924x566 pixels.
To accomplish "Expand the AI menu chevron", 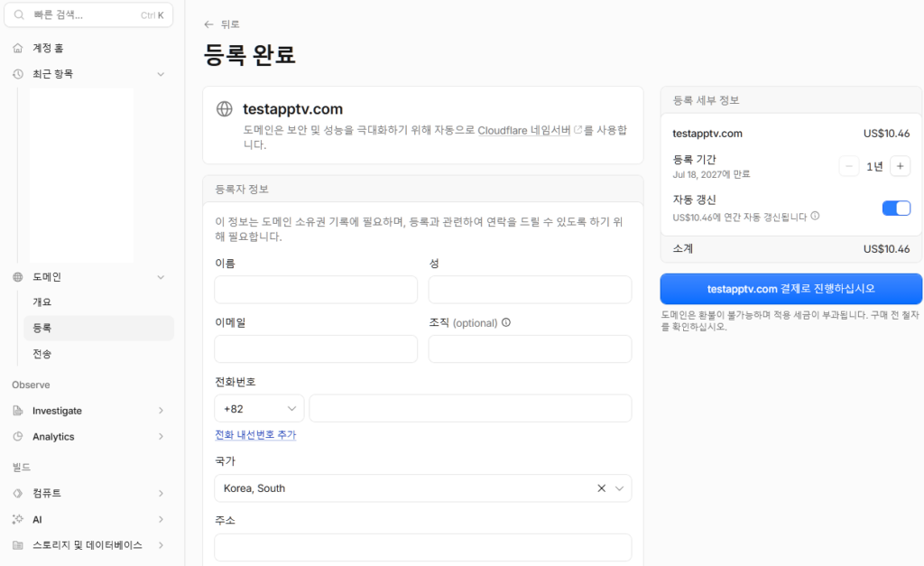I will 161,519.
